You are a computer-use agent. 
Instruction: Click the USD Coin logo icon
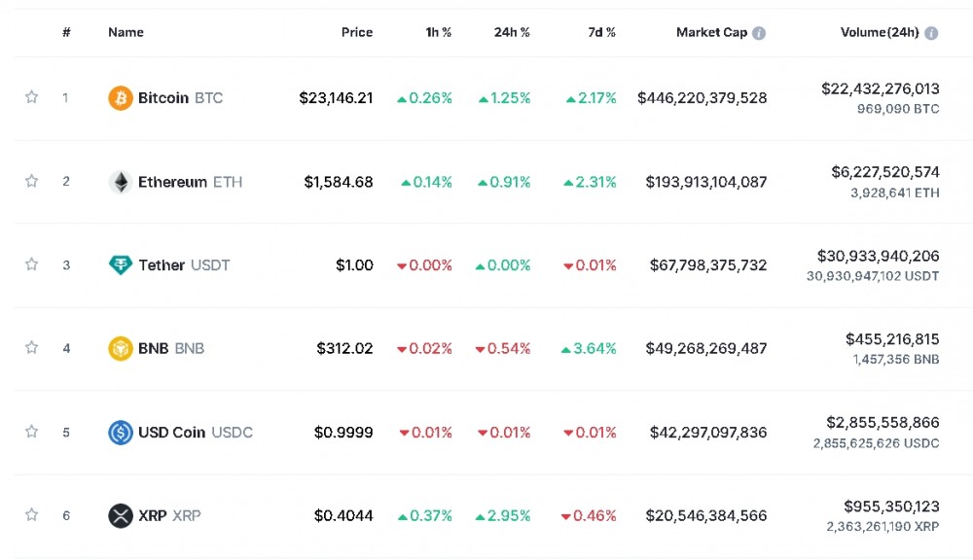[121, 433]
